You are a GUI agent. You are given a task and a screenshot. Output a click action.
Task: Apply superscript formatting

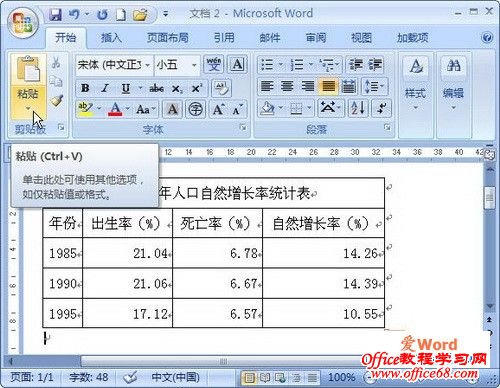tap(197, 88)
